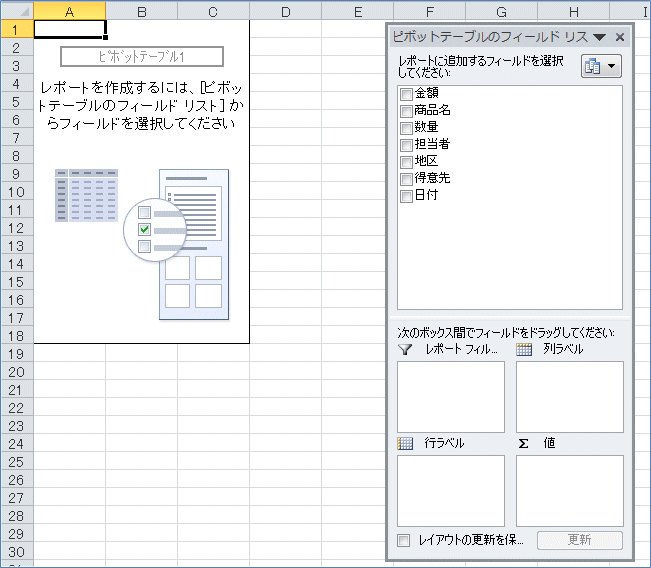
Task: Select the 地区 field checkbox
Action: (405, 162)
